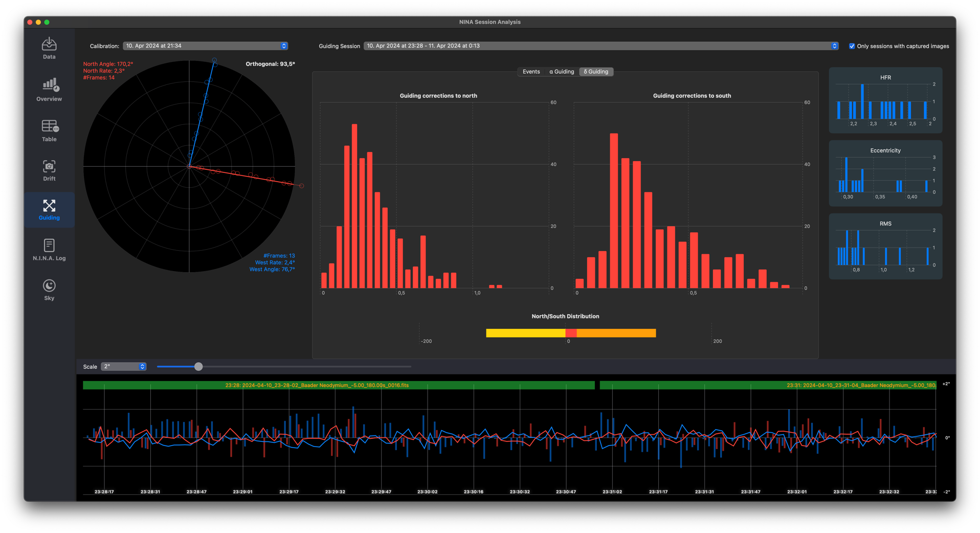Screen dimensions: 980x533
Task: Select the 23:31 fits frame bar
Action: coord(767,385)
